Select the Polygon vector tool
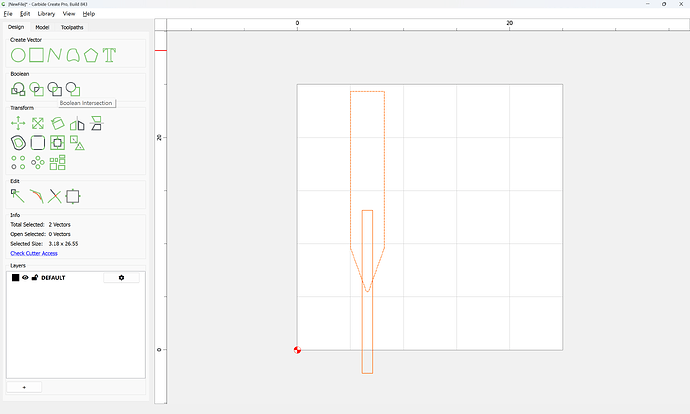690x414 pixels. click(91, 55)
